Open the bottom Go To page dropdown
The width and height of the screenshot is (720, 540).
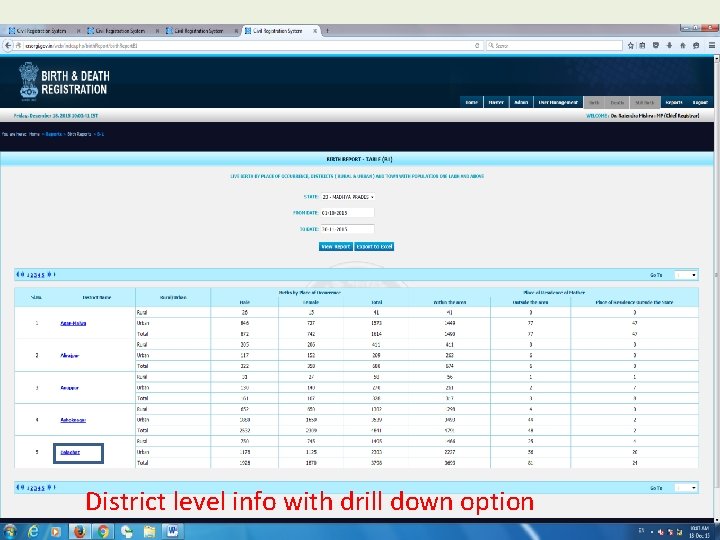[x=686, y=488]
